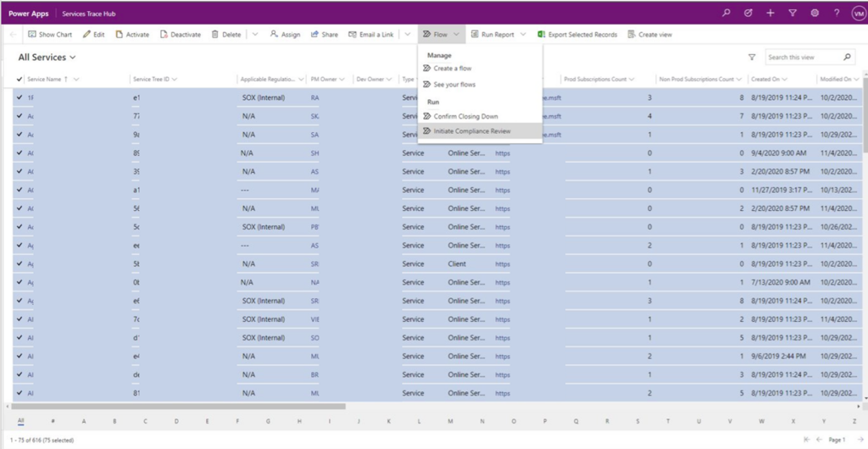868x449 pixels.
Task: Go back with the left arrow icon
Action: tap(13, 34)
